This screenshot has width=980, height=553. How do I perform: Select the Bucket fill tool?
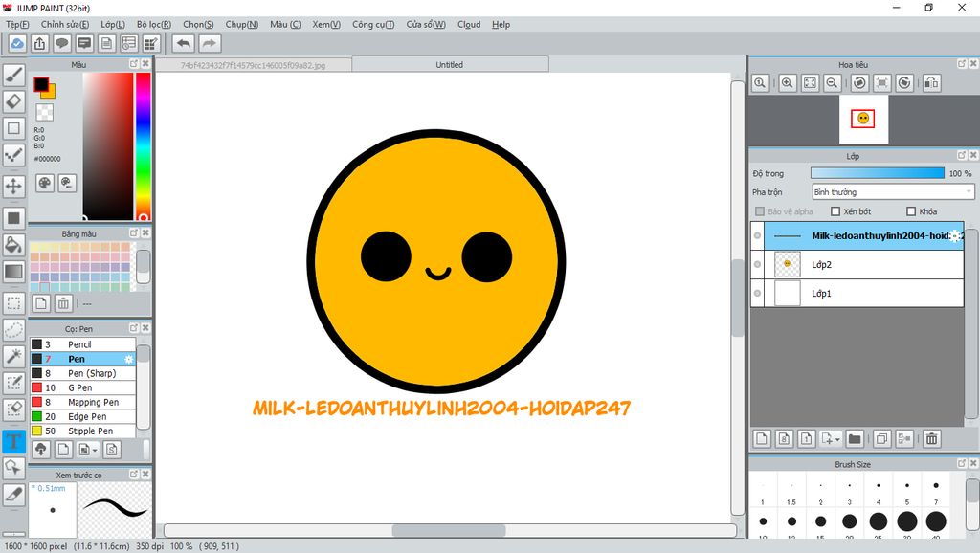(13, 244)
